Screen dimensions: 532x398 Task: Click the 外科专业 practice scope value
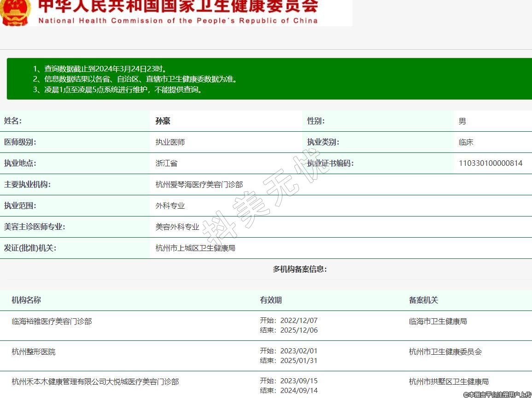pyautogui.click(x=170, y=205)
